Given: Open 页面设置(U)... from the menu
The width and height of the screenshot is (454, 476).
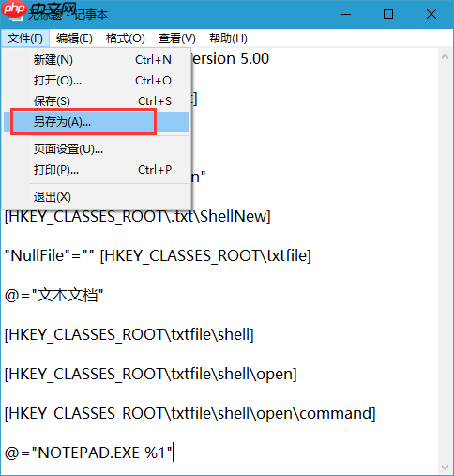Looking at the screenshot, I should [96, 149].
